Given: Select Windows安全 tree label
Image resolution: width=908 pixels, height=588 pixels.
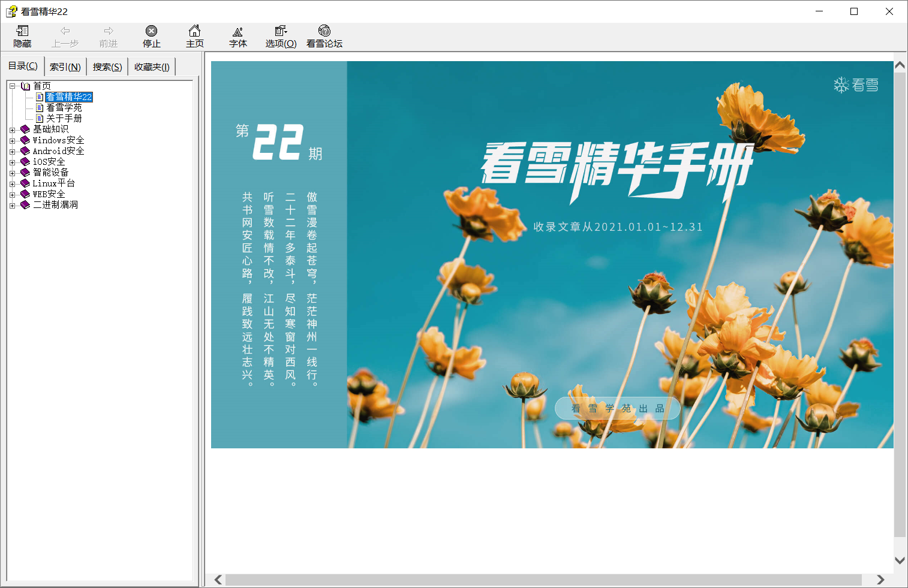Looking at the screenshot, I should click(58, 140).
